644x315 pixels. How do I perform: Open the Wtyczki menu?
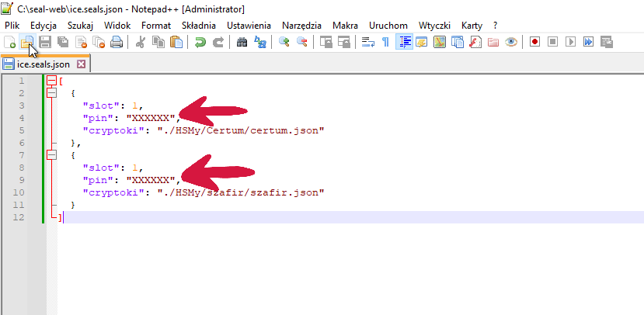tap(433, 26)
